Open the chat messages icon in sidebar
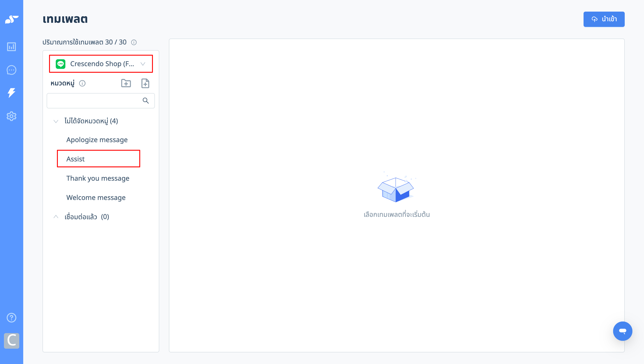The height and width of the screenshot is (364, 644). [11, 70]
